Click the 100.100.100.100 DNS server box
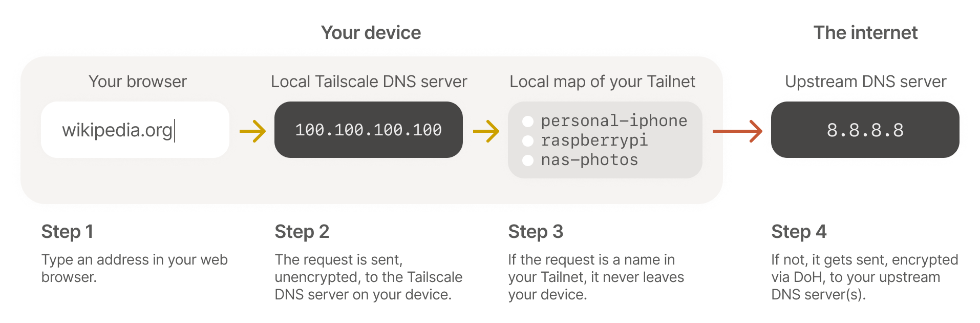Viewport: 980px width, 323px height. tap(368, 130)
